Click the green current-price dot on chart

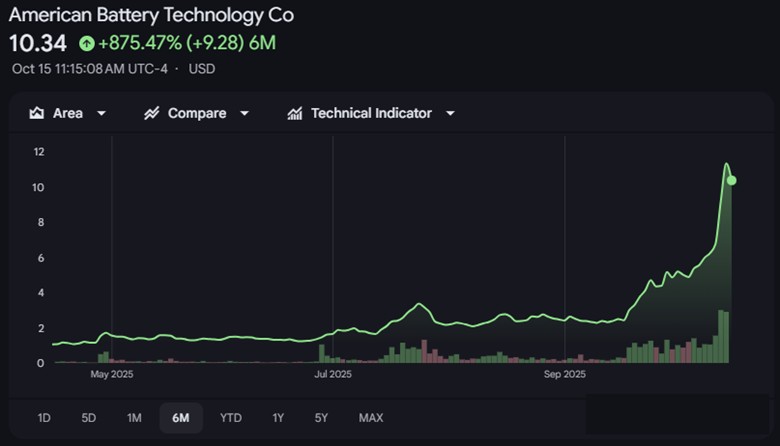tap(732, 180)
